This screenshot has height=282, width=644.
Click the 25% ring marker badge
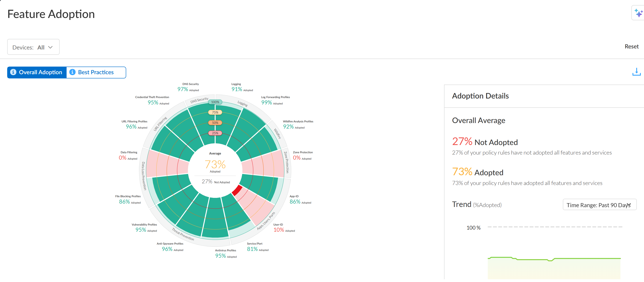pos(215,133)
